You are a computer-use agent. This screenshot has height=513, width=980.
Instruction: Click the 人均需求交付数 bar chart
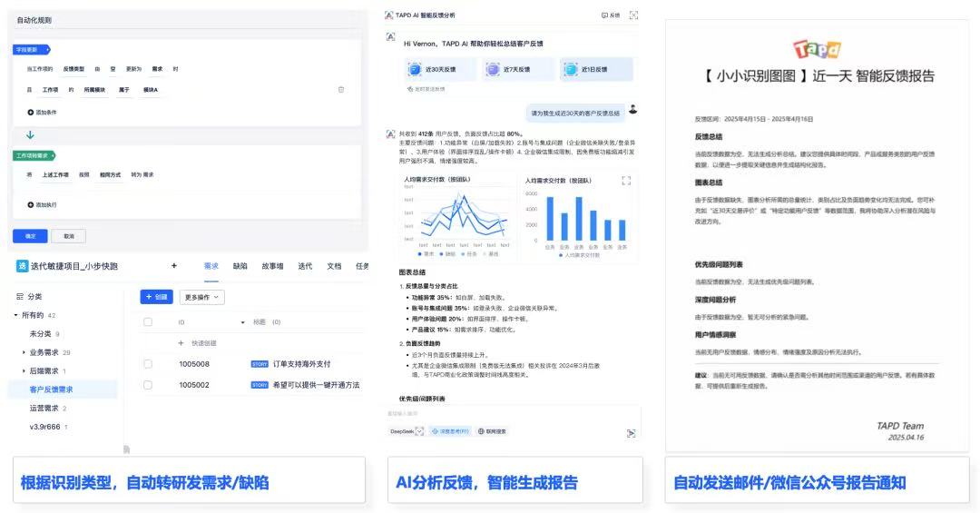point(578,219)
